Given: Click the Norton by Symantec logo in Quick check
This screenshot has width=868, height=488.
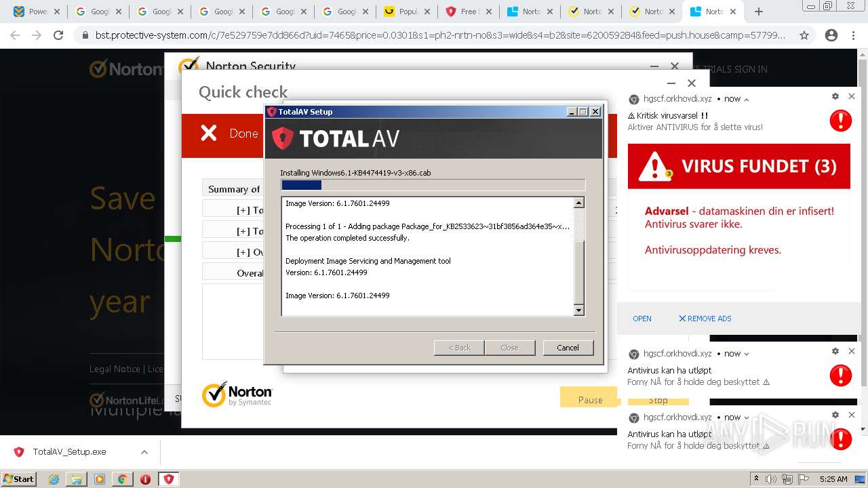Looking at the screenshot, I should [237, 394].
